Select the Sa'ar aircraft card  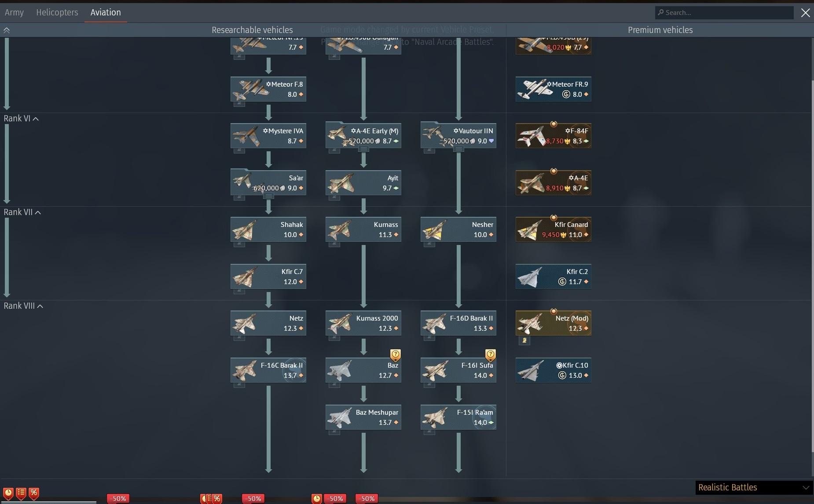pyautogui.click(x=268, y=183)
